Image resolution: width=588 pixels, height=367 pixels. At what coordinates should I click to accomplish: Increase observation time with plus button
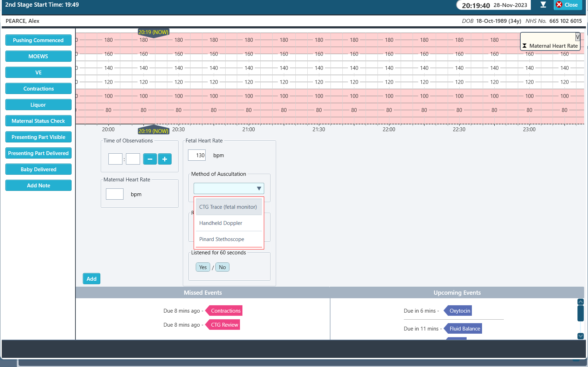pyautogui.click(x=165, y=159)
